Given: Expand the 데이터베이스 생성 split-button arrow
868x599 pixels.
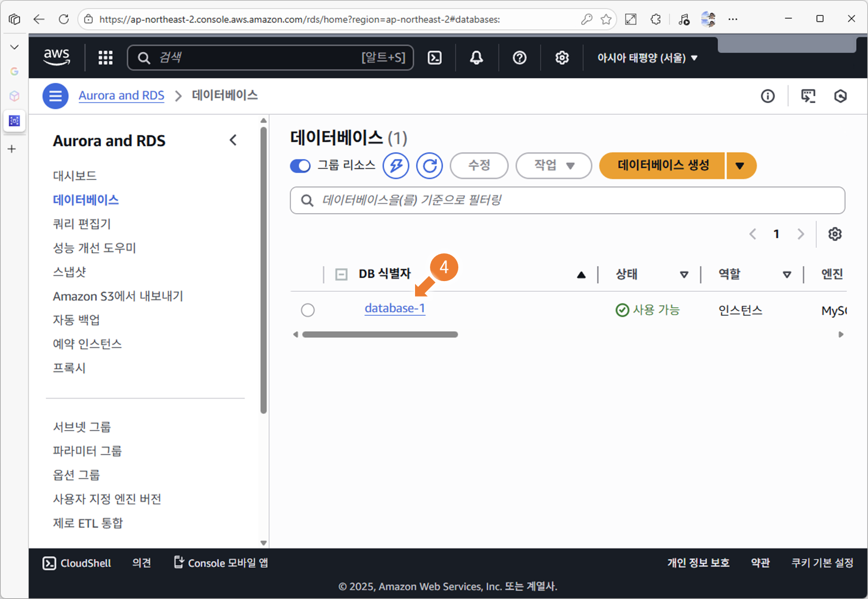Looking at the screenshot, I should pos(741,166).
